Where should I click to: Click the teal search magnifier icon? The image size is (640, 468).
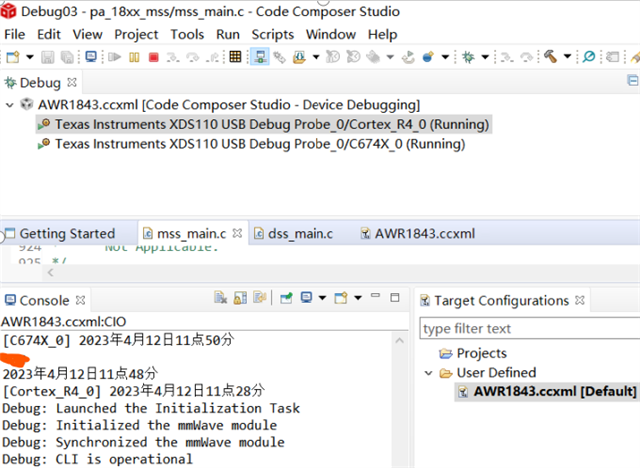click(x=589, y=57)
